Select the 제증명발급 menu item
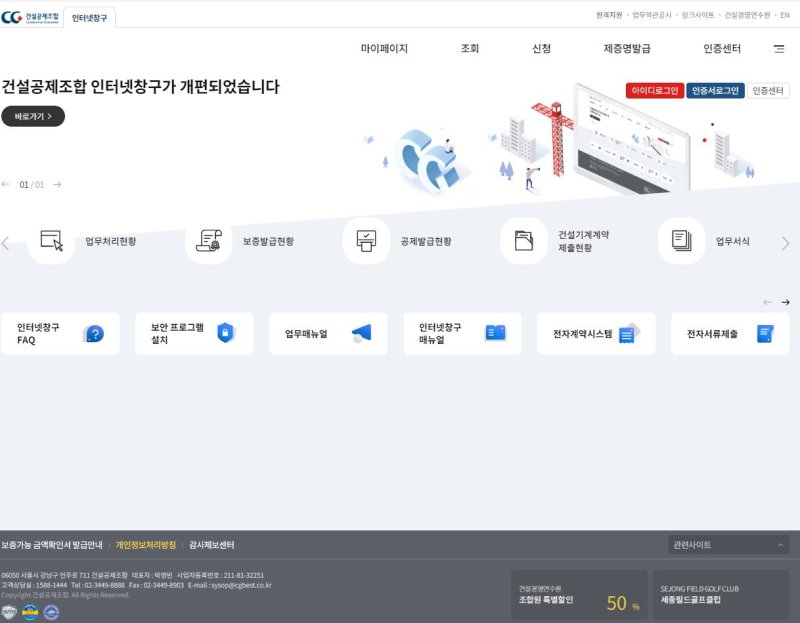The height and width of the screenshot is (623, 800). coord(627,49)
